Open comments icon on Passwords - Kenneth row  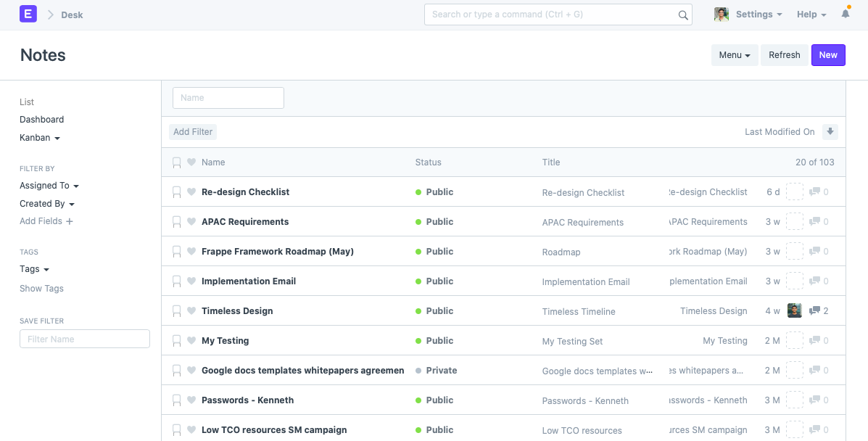click(x=814, y=400)
